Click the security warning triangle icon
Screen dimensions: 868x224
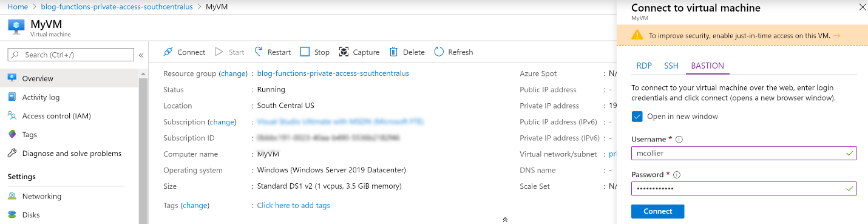(x=637, y=35)
